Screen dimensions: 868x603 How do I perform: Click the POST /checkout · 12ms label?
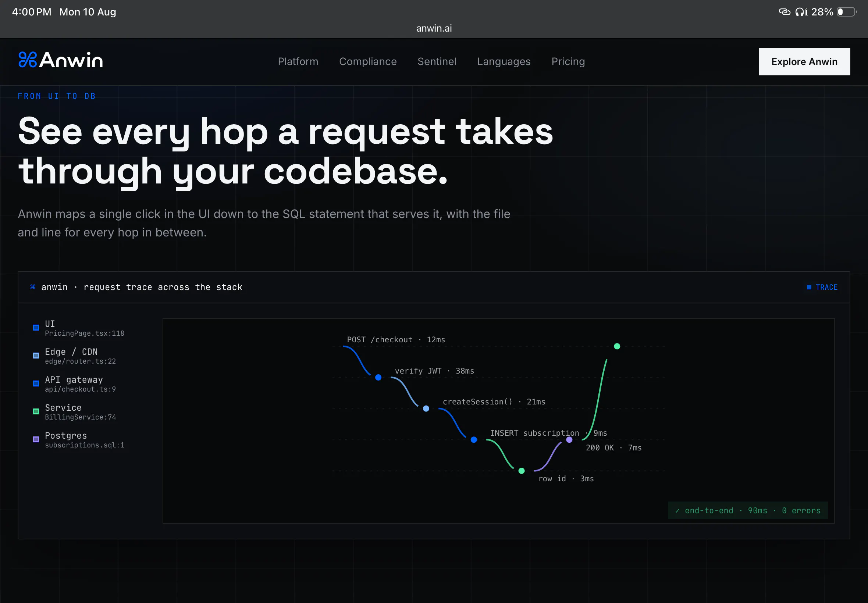pyautogui.click(x=396, y=340)
